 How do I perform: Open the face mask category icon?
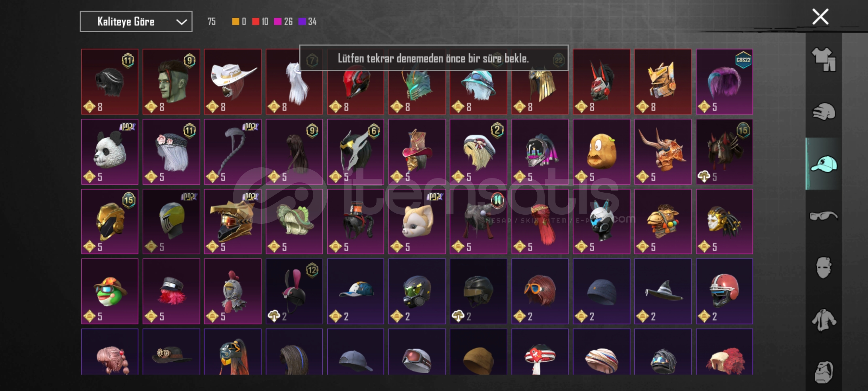click(x=824, y=268)
